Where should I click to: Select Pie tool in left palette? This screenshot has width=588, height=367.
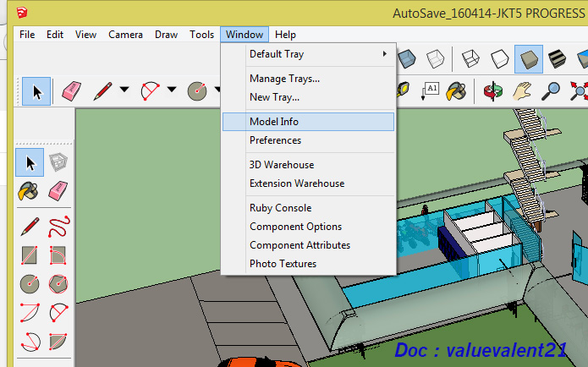(58, 342)
